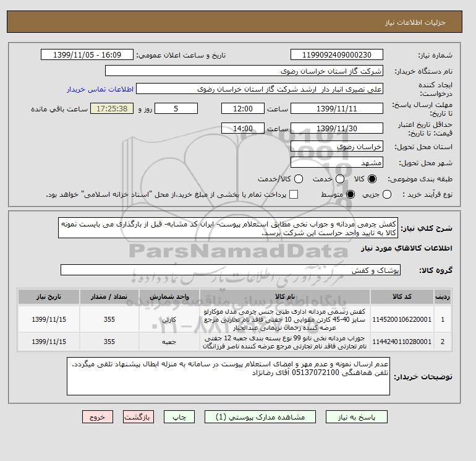Choose the متوسط purchase type radio

coord(351,194)
